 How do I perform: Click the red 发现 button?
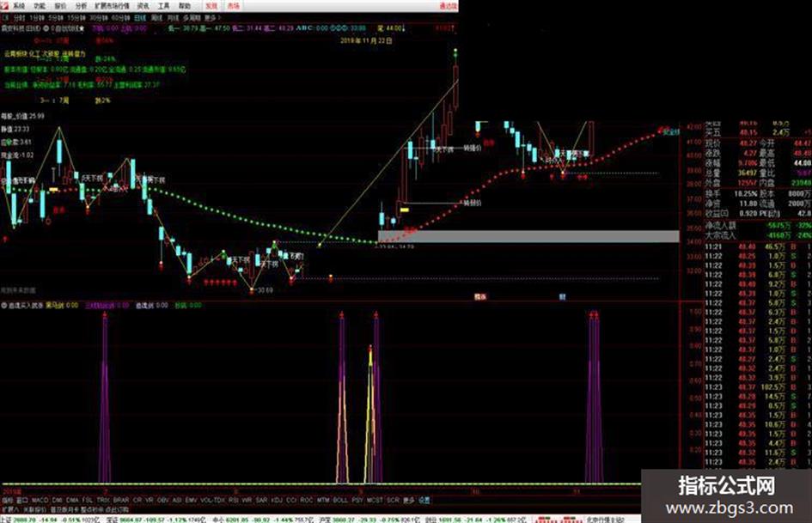211,6
